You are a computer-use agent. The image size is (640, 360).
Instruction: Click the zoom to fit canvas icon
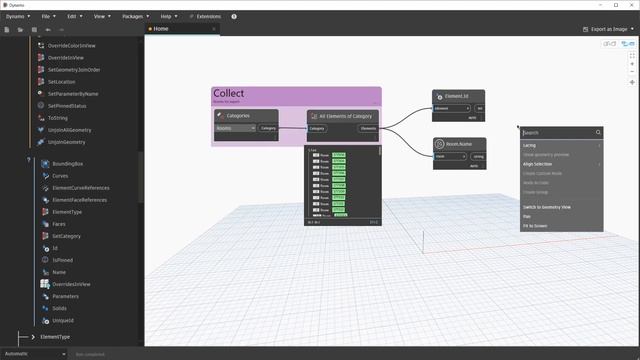click(632, 56)
